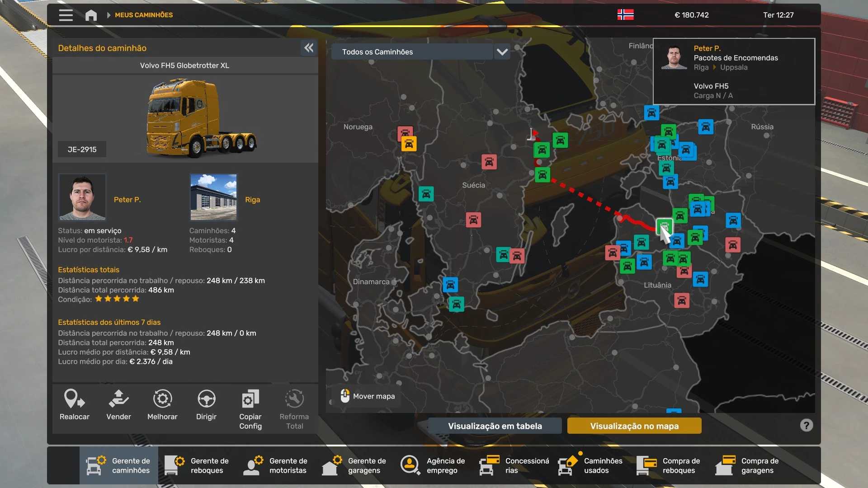This screenshot has width=868, height=488.
Task: Open the help question mark icon
Action: [x=806, y=425]
